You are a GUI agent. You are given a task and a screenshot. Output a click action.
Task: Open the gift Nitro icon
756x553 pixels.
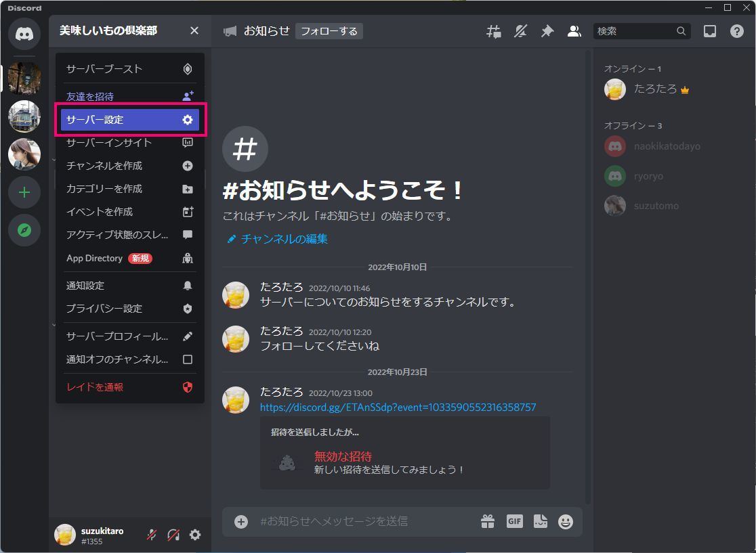pos(488,521)
